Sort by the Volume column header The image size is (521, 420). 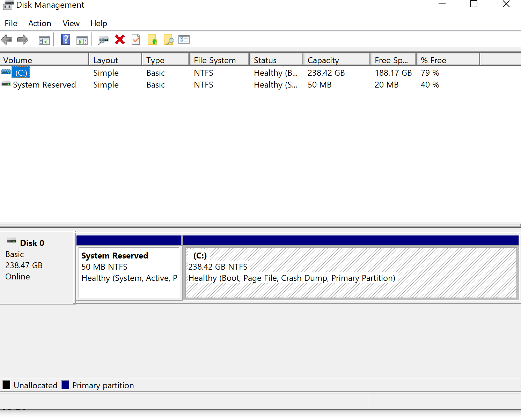[44, 60]
